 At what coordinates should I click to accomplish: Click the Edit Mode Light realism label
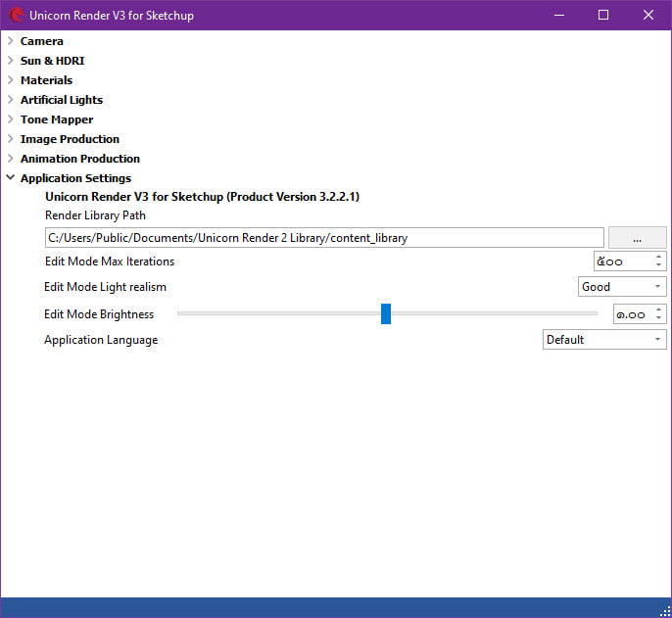pos(105,287)
